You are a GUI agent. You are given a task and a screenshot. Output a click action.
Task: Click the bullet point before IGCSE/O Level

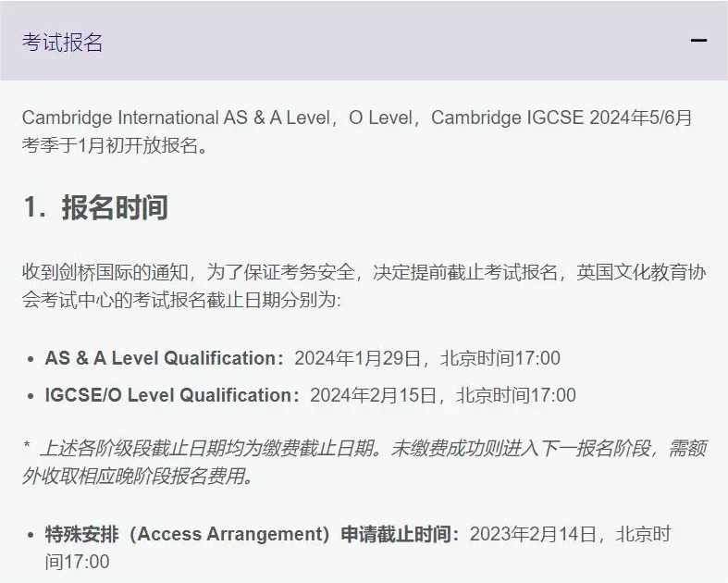click(x=31, y=396)
